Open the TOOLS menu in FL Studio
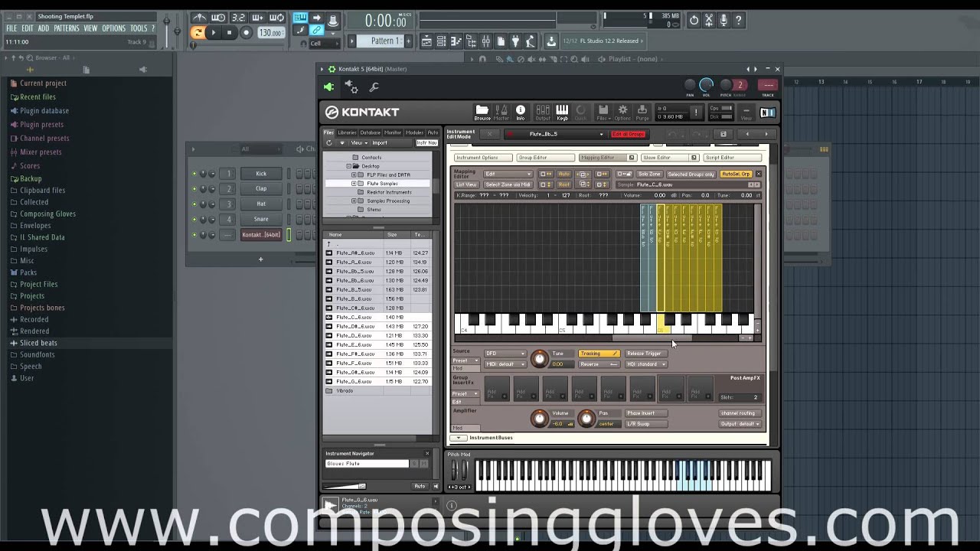The height and width of the screenshot is (551, 980). click(x=139, y=28)
